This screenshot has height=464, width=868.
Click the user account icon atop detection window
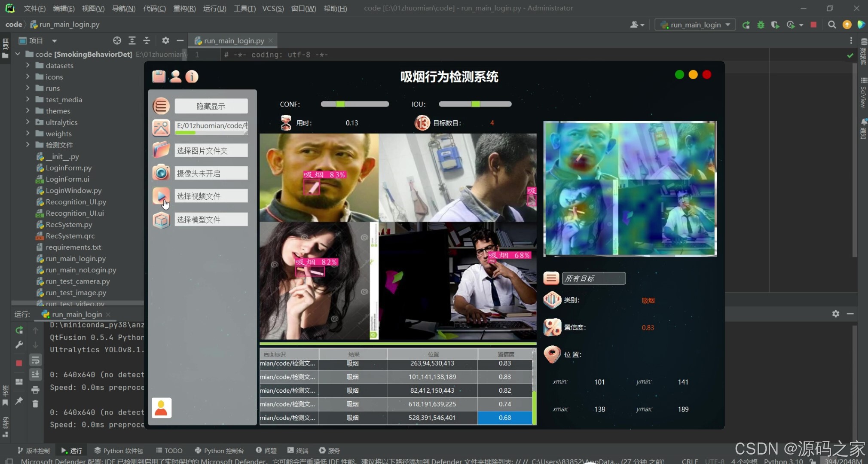coord(175,76)
